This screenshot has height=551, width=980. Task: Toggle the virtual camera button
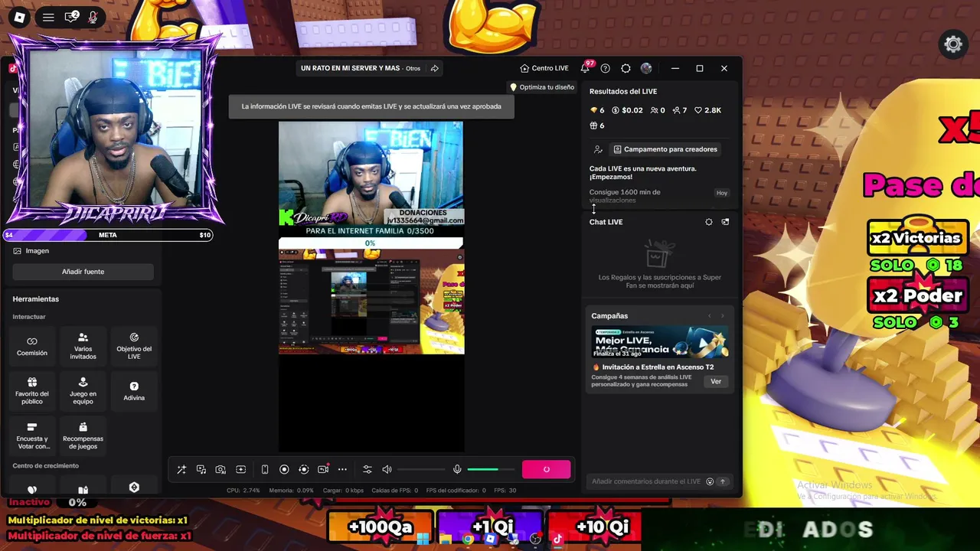[323, 469]
